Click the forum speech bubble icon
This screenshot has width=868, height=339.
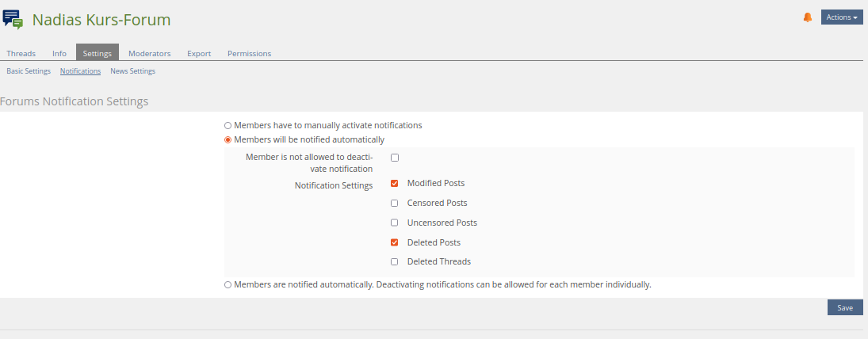pyautogui.click(x=13, y=19)
